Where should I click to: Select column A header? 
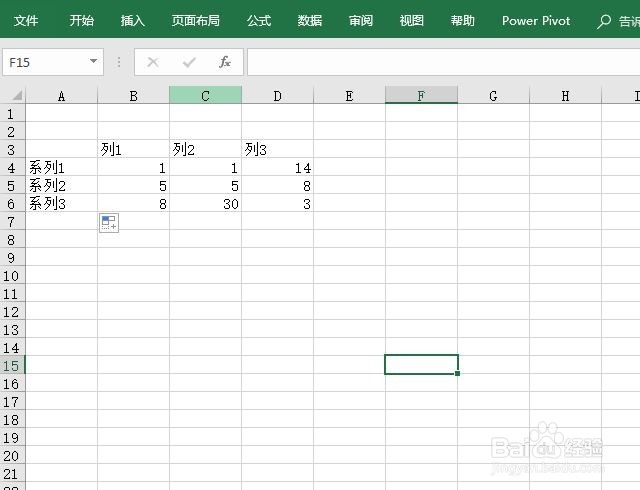pyautogui.click(x=62, y=96)
